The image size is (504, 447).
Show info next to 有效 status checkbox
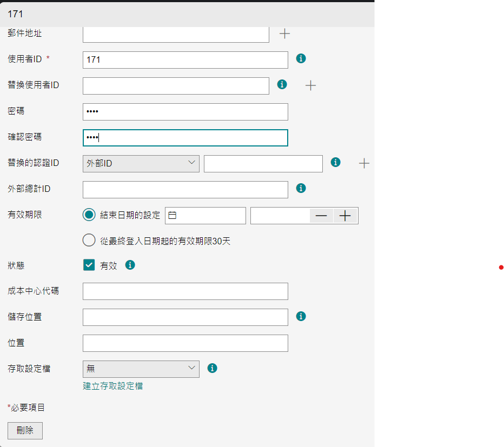coord(130,265)
